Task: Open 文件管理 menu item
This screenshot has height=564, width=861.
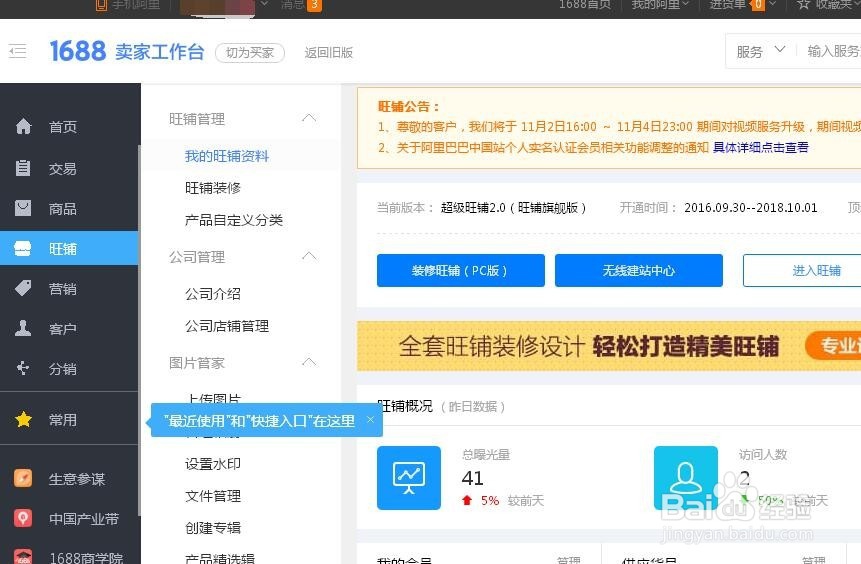Action: coord(213,496)
